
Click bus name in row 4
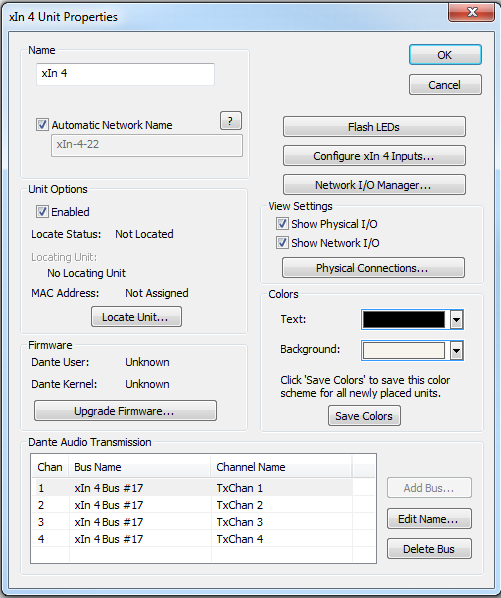coord(109,539)
